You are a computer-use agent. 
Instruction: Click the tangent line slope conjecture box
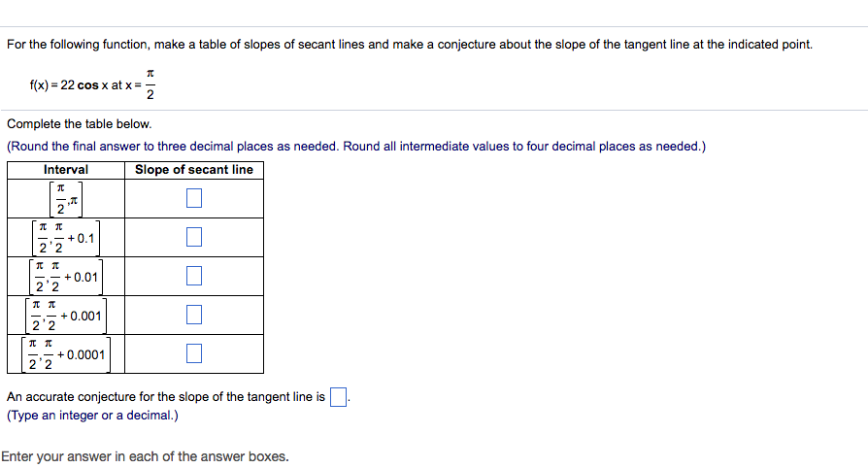click(338, 397)
